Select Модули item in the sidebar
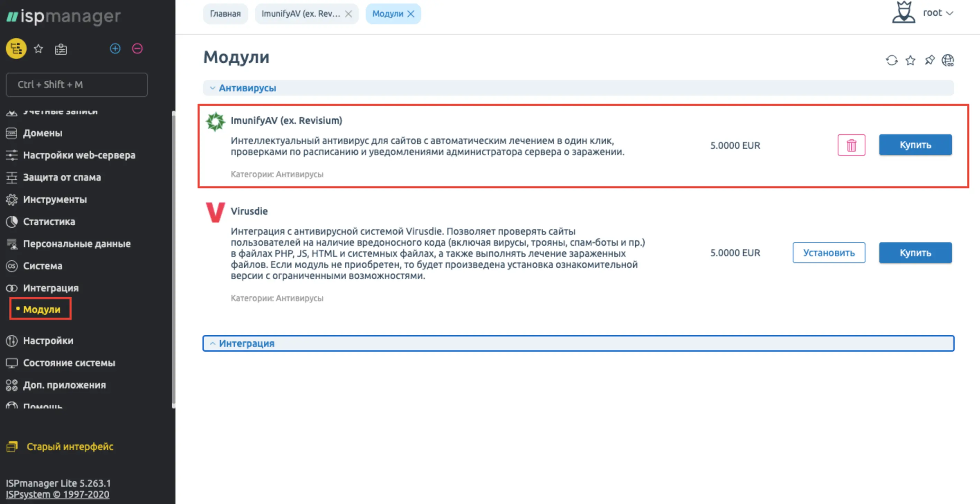 point(42,309)
